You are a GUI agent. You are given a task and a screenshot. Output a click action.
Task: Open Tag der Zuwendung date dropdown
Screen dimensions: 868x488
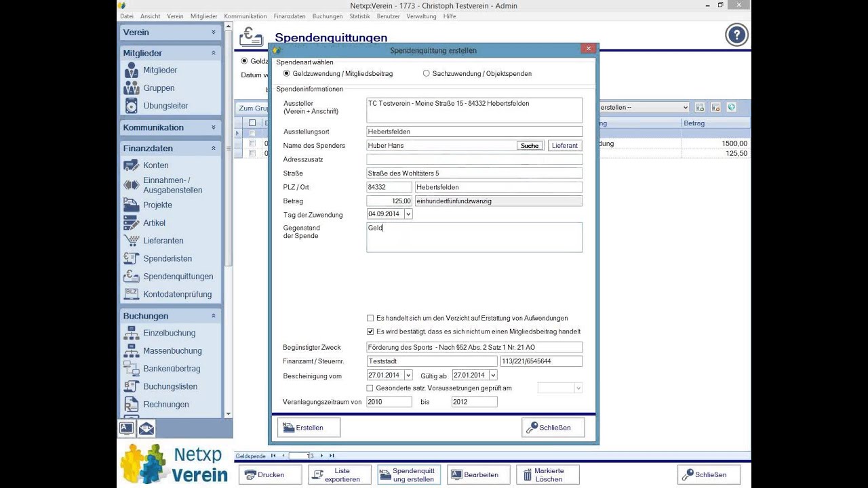tap(408, 214)
